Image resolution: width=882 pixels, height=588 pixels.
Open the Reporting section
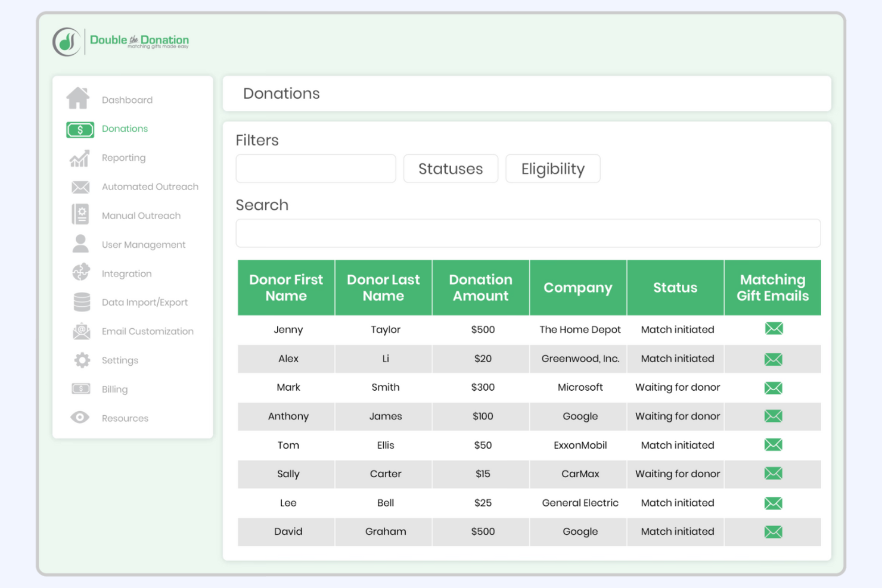tap(123, 158)
